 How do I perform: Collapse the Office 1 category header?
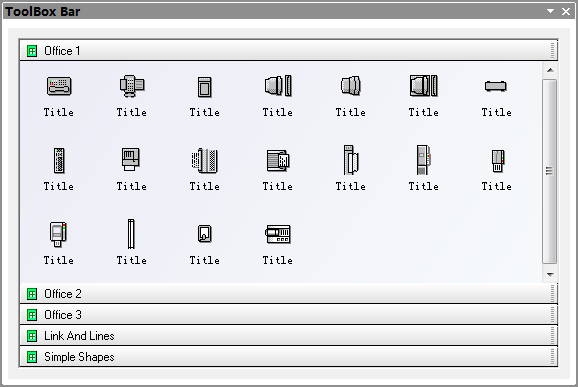tap(288, 50)
